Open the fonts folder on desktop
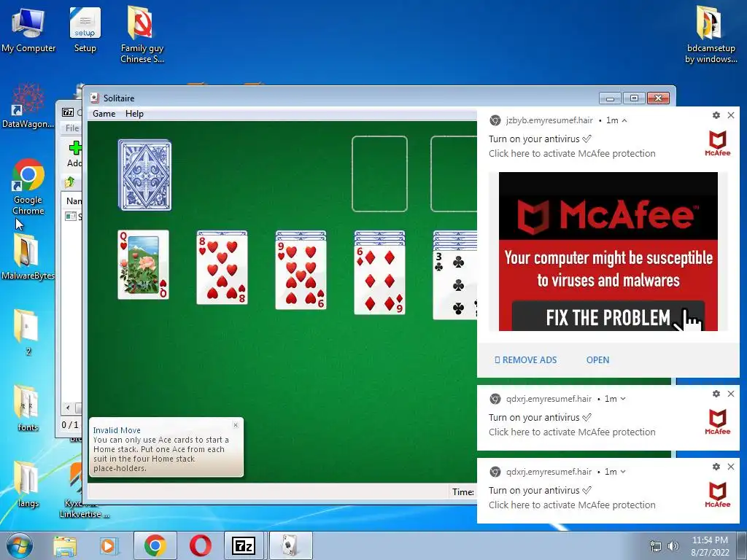The height and width of the screenshot is (560, 747). point(28,408)
